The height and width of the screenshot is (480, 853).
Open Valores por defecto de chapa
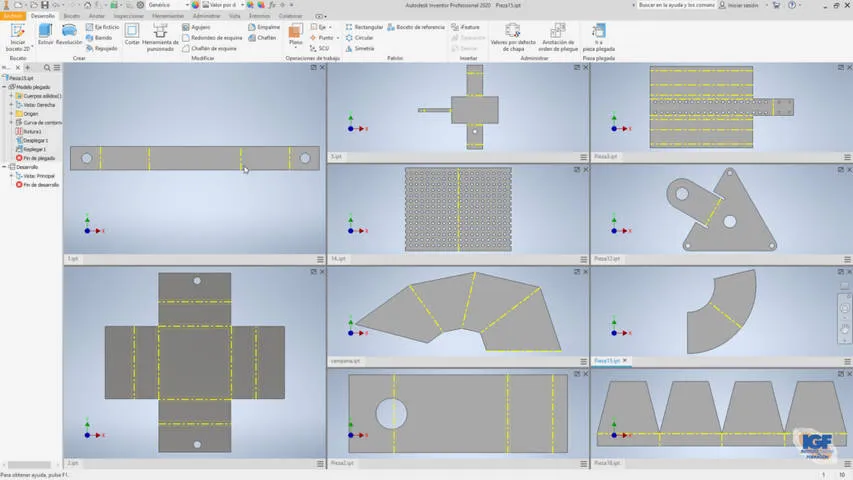tap(512, 37)
